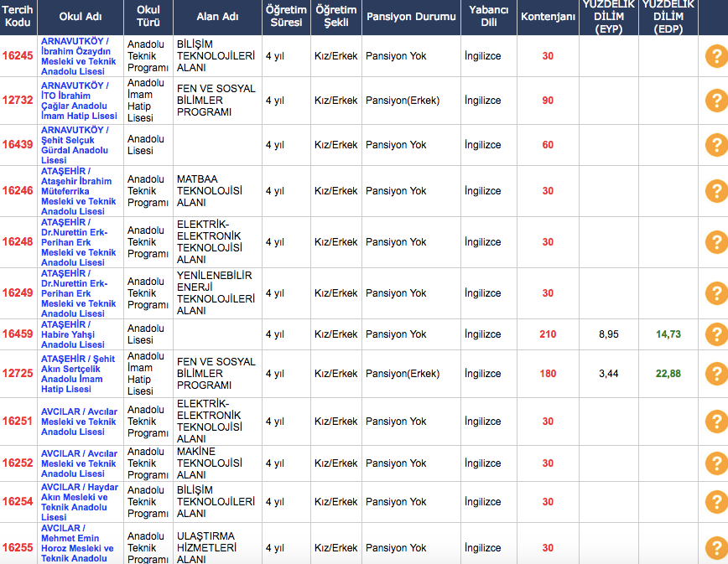The width and height of the screenshot is (728, 564).
Task: Click preference code 16459 in first column
Action: [18, 334]
